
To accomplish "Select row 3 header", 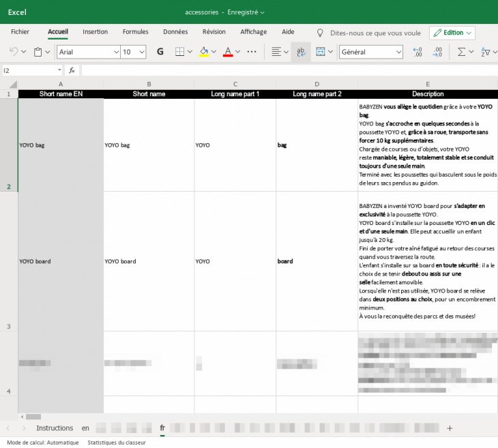I will coord(9,261).
